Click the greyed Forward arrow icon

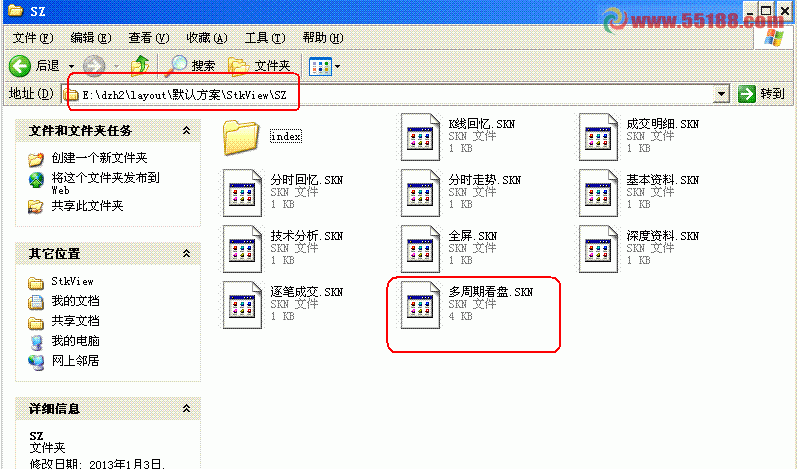94,66
